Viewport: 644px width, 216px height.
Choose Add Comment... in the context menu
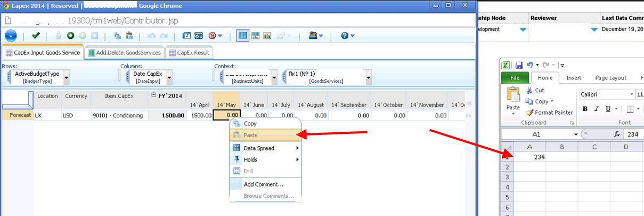(265, 184)
